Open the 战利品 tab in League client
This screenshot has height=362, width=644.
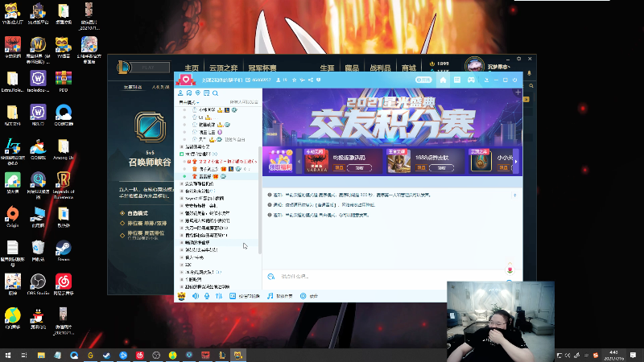pyautogui.click(x=380, y=68)
